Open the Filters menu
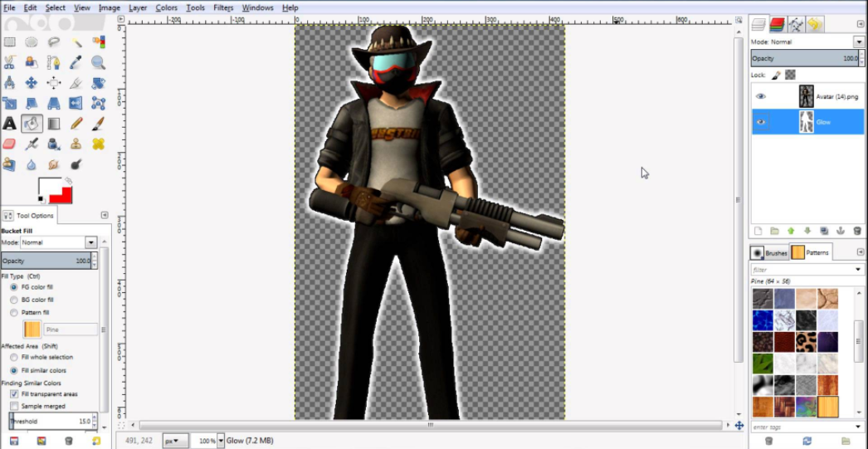The image size is (868, 449). (223, 7)
